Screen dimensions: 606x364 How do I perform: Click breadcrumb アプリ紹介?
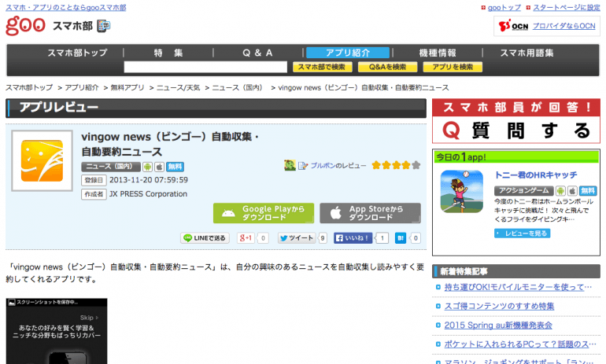point(82,87)
